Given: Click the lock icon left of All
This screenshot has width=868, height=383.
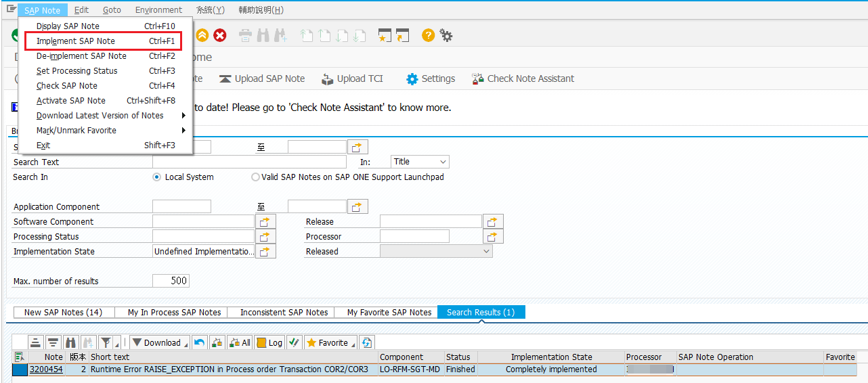Looking at the screenshot, I should (x=217, y=342).
